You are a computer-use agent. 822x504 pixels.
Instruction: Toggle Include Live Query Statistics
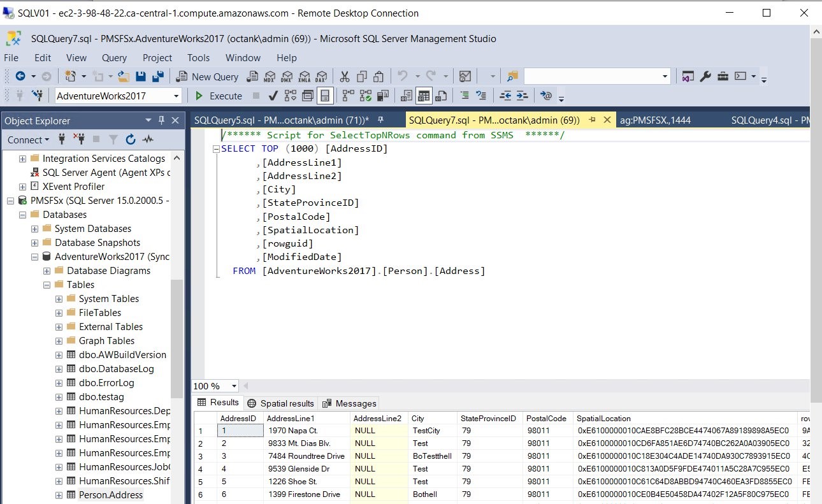[365, 96]
